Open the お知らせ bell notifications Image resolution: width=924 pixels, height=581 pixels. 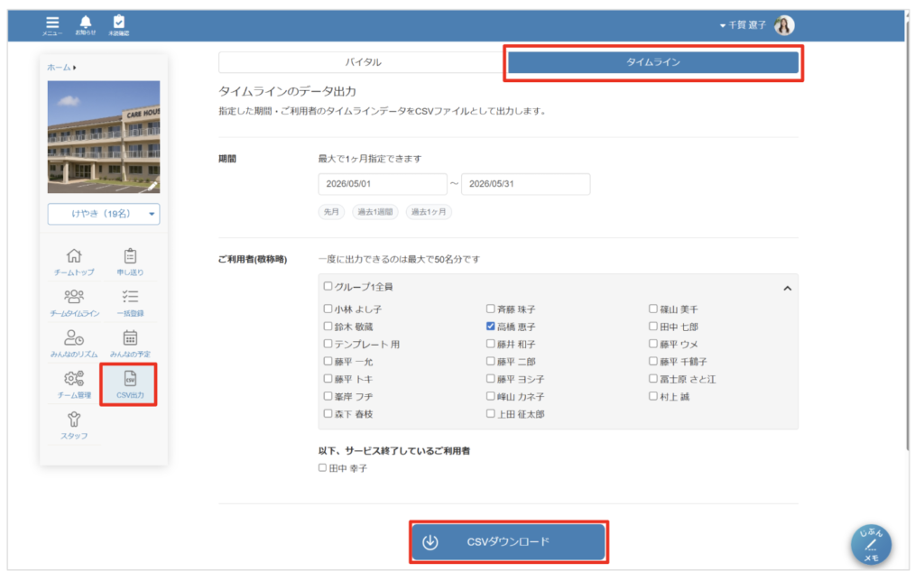pos(86,25)
